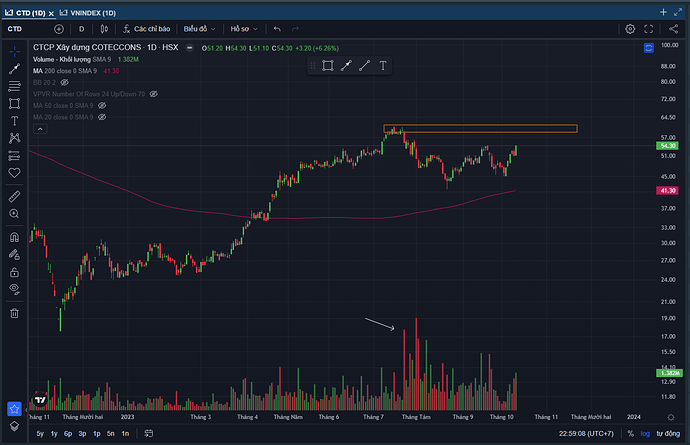Open the candlestick chart type selector
The image size is (690, 445).
102,29
